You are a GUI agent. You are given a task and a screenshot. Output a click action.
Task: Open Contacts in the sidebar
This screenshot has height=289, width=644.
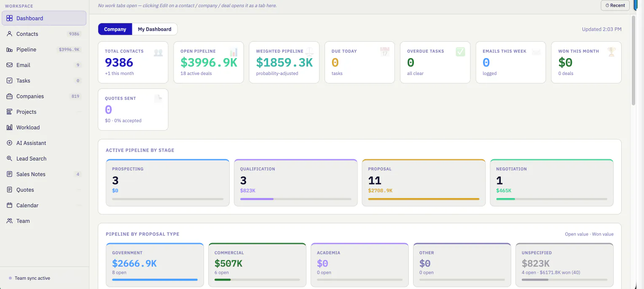pos(44,34)
